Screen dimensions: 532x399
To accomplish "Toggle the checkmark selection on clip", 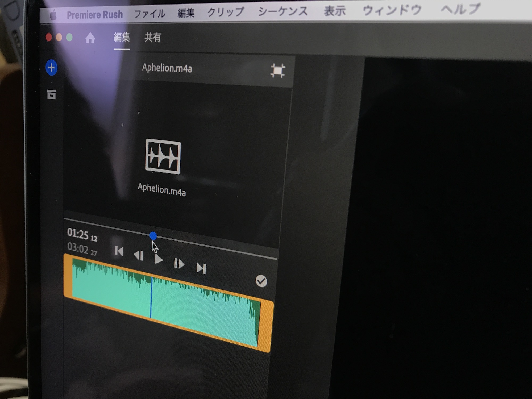I will [x=261, y=281].
